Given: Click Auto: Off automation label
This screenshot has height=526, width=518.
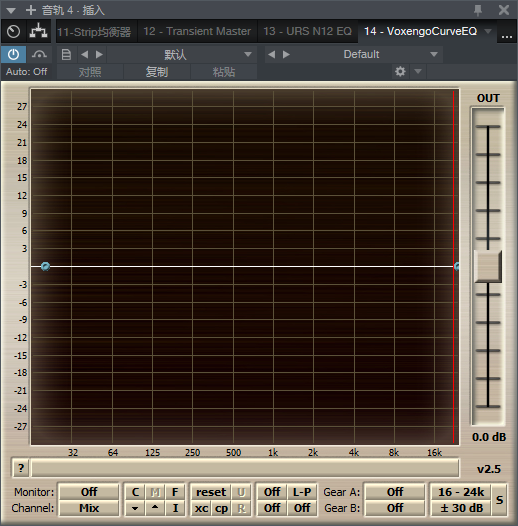Looking at the screenshot, I should coord(27,71).
